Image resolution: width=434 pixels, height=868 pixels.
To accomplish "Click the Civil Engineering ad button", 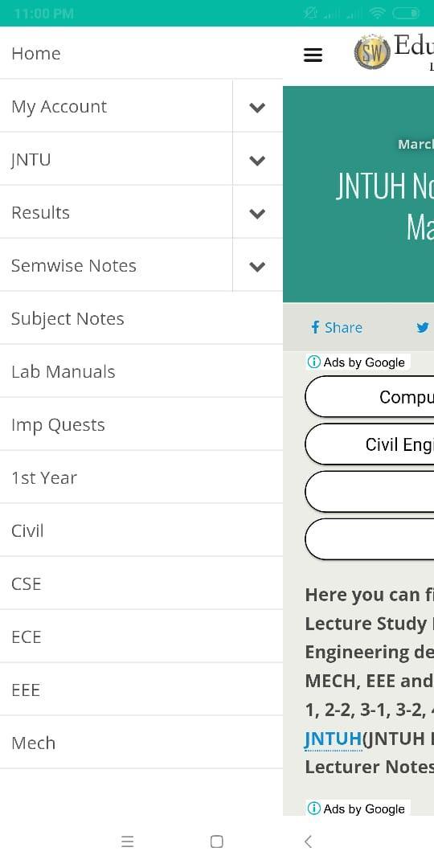I will (370, 444).
